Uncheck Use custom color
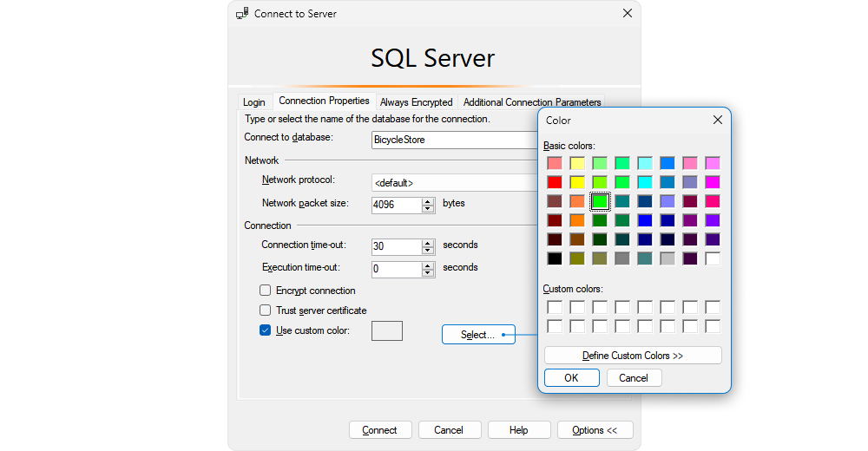The width and height of the screenshot is (868, 451). pos(265,330)
